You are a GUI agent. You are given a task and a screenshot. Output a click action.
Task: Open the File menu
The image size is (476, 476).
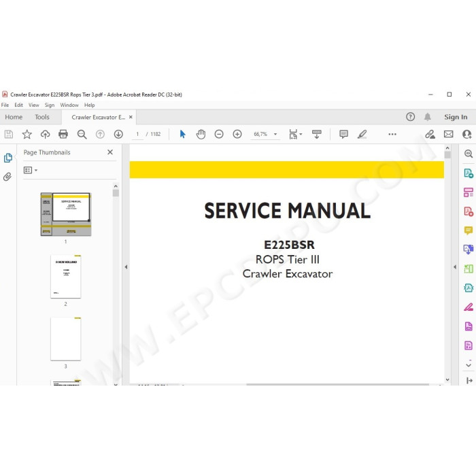tap(5, 105)
